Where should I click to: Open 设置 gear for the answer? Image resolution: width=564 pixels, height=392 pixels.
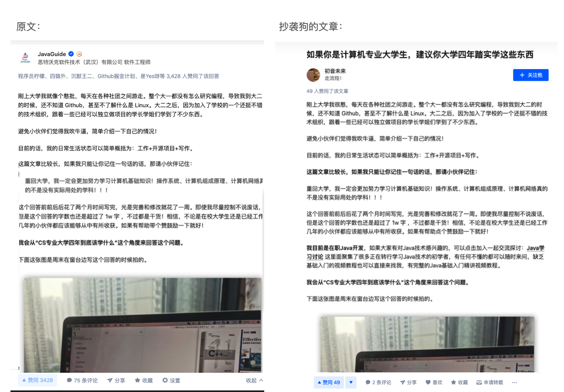tap(171, 380)
